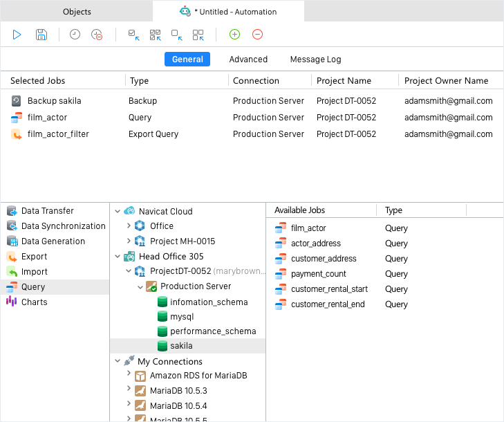
Task: Click the Production Server connection icon
Action: (151, 286)
